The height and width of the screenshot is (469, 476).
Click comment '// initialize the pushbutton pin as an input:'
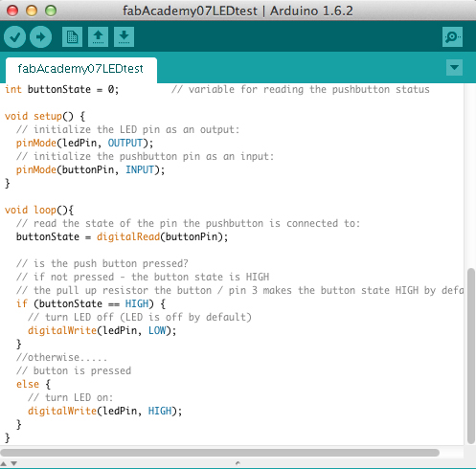coord(145,156)
